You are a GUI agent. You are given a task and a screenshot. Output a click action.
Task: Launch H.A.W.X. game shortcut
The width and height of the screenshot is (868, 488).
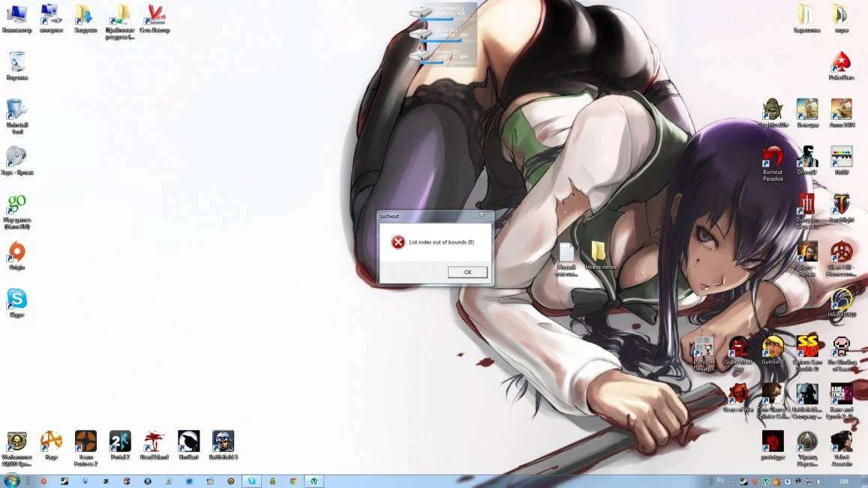click(x=842, y=303)
